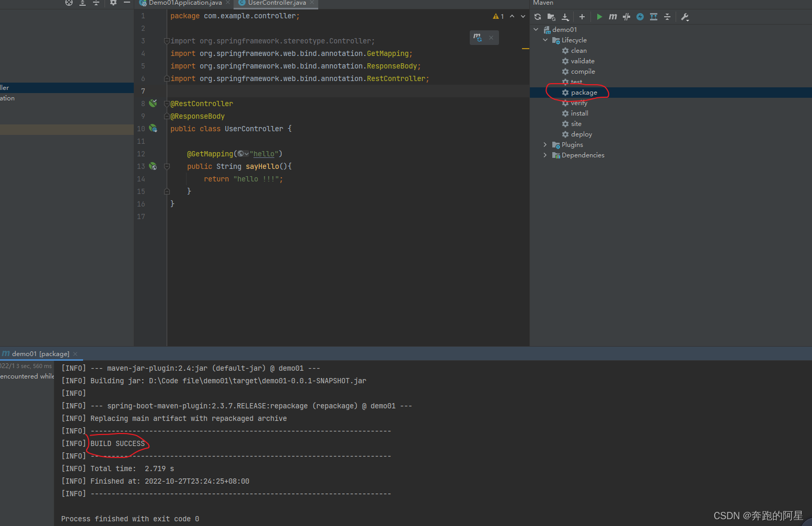Image resolution: width=812 pixels, height=526 pixels.
Task: Toggle Maven offline mode
Action: [627, 17]
